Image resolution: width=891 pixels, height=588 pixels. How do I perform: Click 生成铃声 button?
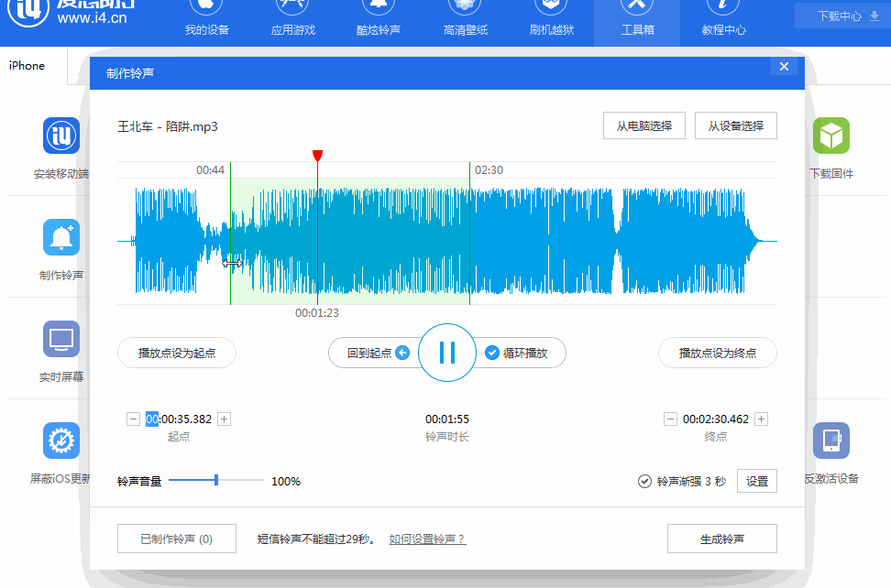click(x=721, y=539)
